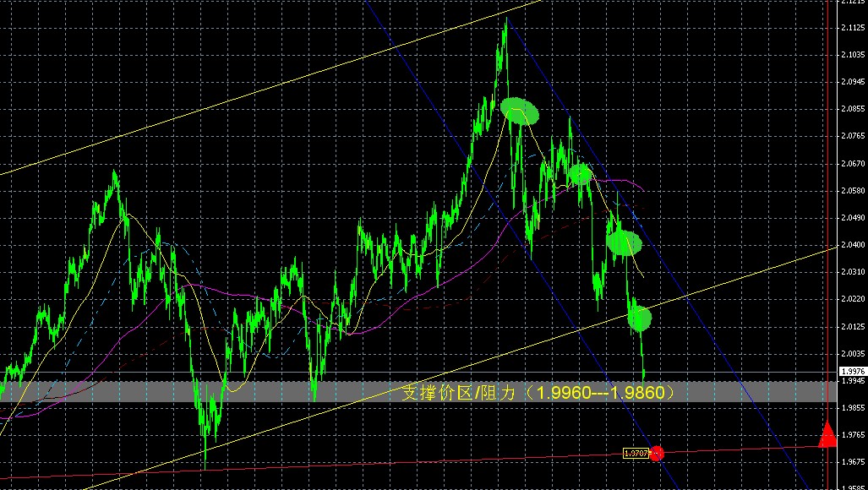Click the 2.1035 price axis value

853,55
